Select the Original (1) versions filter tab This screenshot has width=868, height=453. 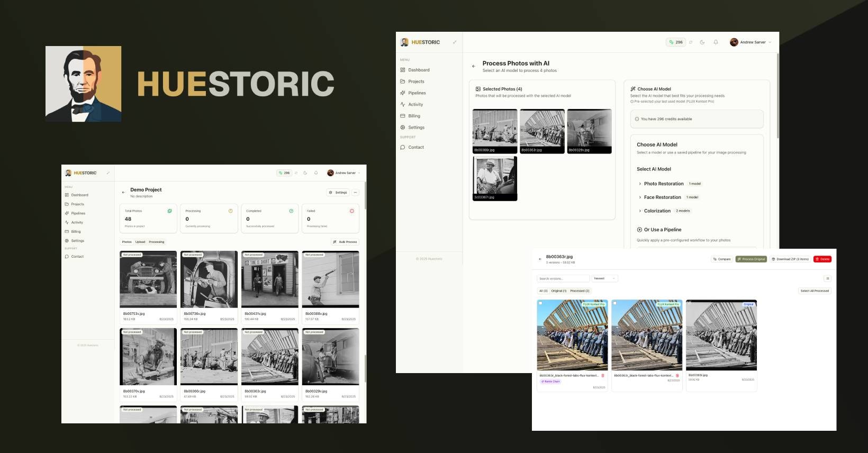click(559, 291)
